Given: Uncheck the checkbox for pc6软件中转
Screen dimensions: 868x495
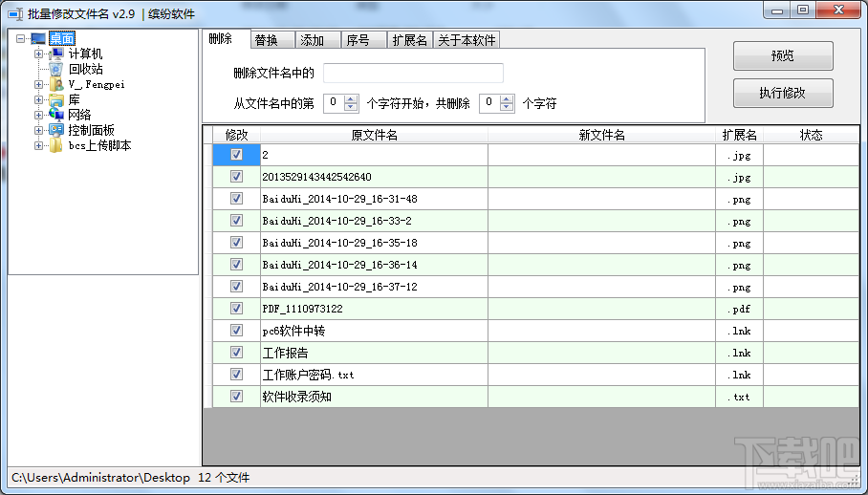Looking at the screenshot, I should point(236,331).
